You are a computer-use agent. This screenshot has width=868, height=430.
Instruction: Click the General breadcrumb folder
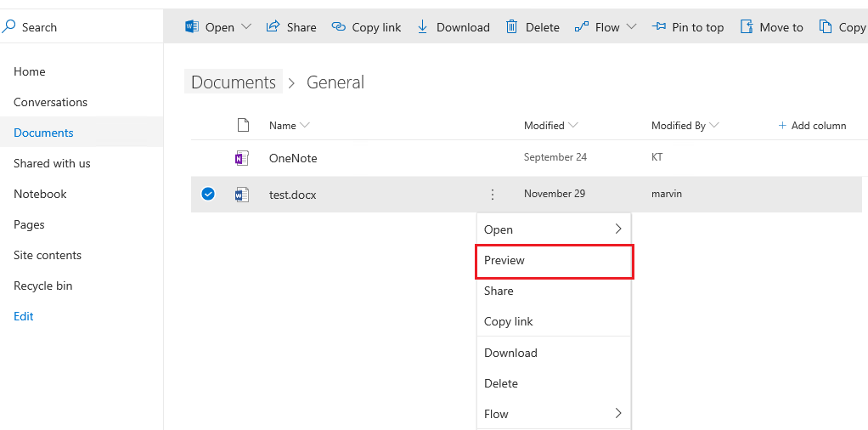click(x=335, y=82)
